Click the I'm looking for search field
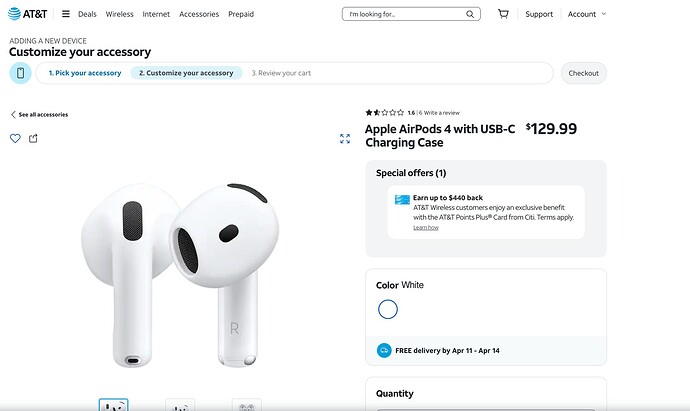The width and height of the screenshot is (690, 411). click(402, 14)
